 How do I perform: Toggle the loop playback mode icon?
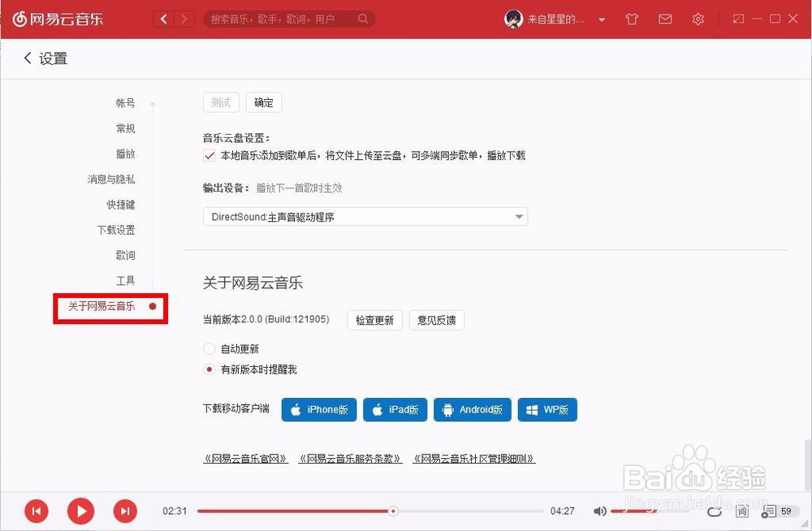point(715,512)
